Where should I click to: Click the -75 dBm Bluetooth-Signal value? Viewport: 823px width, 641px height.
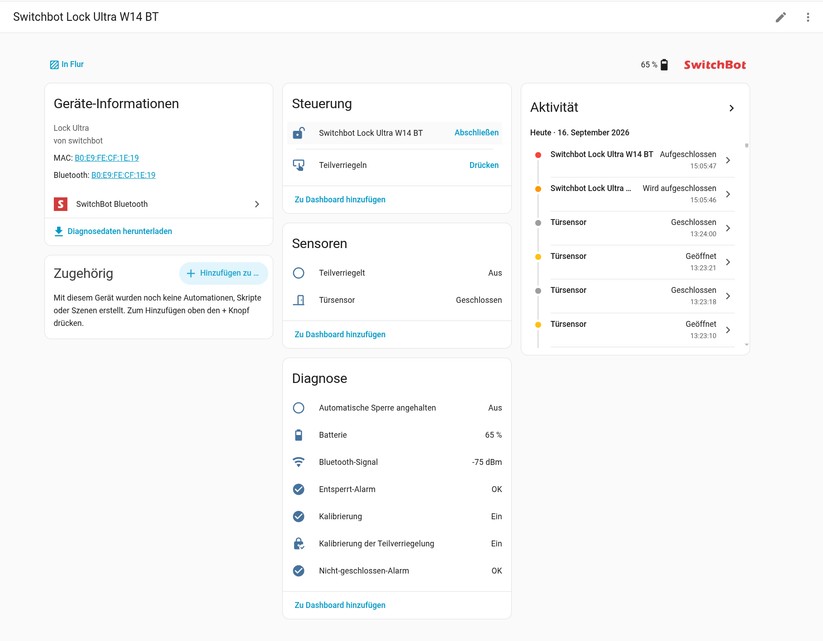487,462
